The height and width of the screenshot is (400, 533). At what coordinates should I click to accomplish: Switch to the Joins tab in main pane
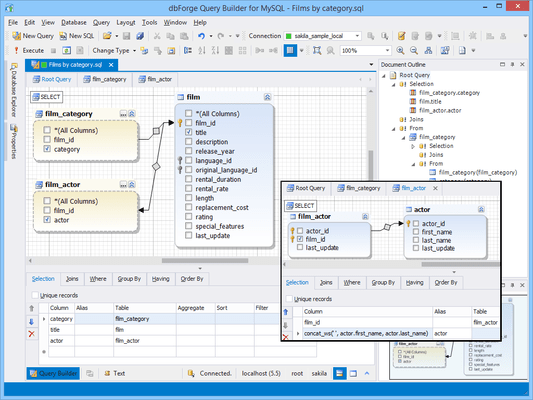(x=72, y=279)
